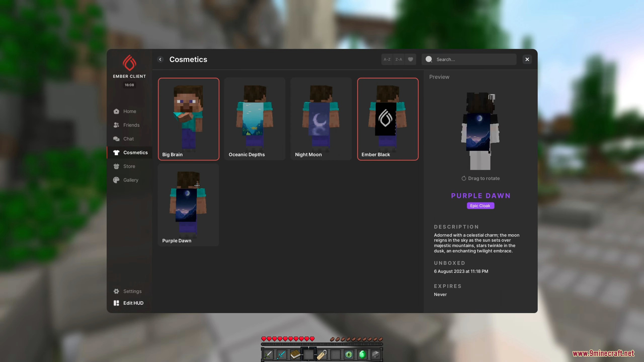The height and width of the screenshot is (362, 644).
Task: Select the Ember Black cloak card
Action: pyautogui.click(x=388, y=119)
